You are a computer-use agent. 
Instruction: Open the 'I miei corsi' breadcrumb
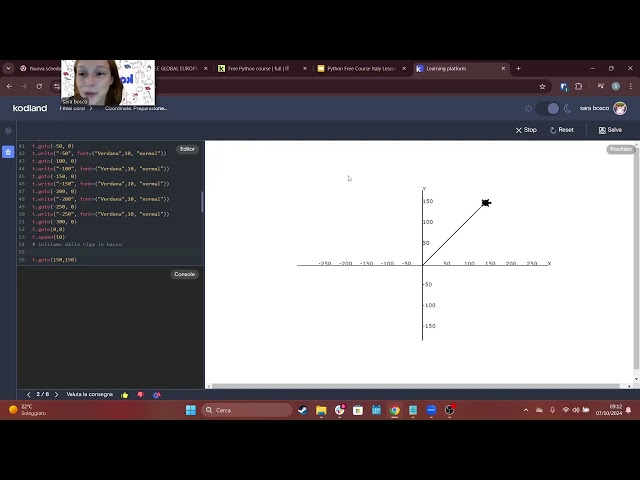pyautogui.click(x=72, y=108)
